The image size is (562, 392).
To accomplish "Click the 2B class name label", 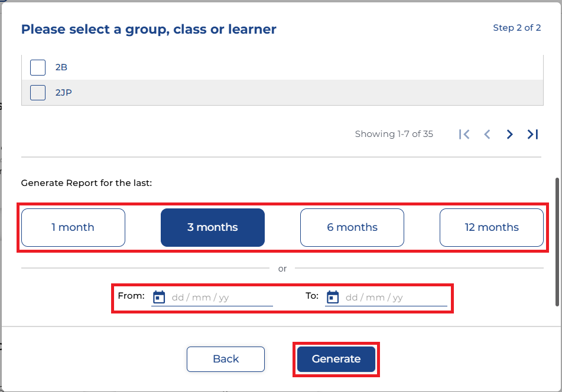I will pyautogui.click(x=61, y=67).
